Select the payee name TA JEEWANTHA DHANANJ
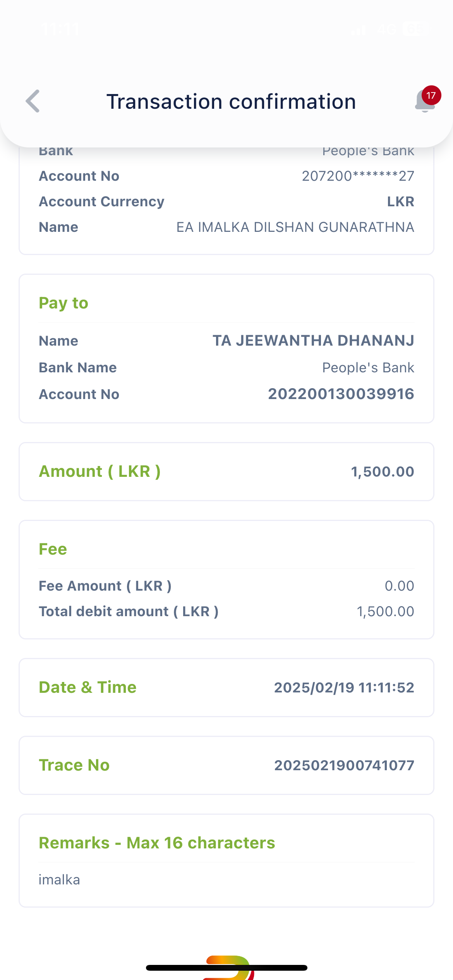Screen dimensions: 453x980 [x=313, y=341]
